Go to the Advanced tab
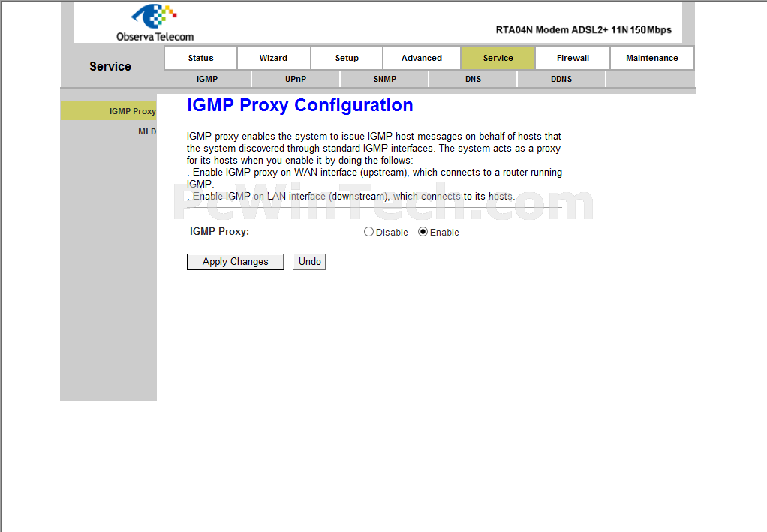This screenshot has width=767, height=532. (421, 58)
